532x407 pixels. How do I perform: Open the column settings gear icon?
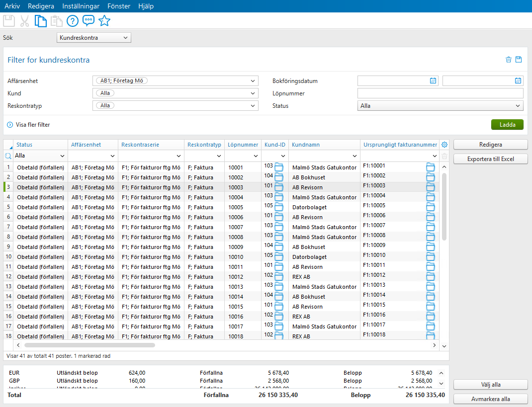click(444, 144)
